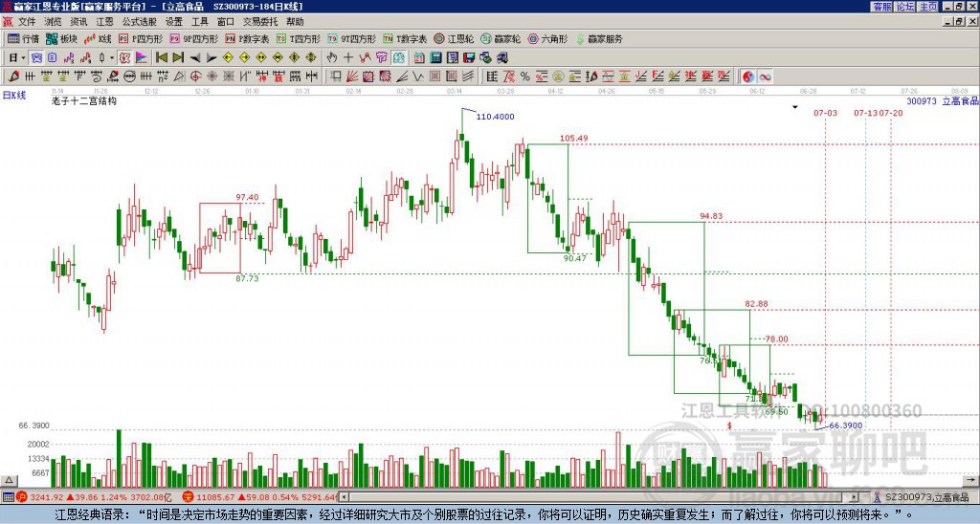Jump to first bar green arrow
Image resolution: width=980 pixels, height=524 pixels.
click(161, 58)
